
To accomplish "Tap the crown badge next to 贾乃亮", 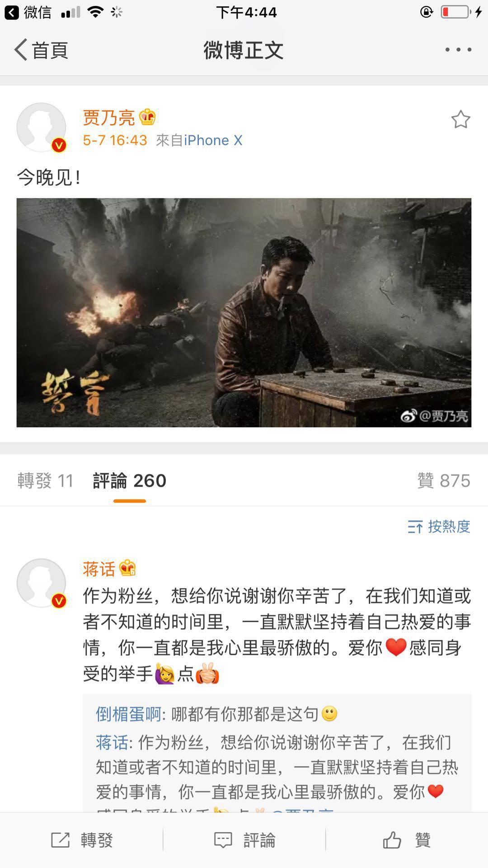I will tap(147, 118).
